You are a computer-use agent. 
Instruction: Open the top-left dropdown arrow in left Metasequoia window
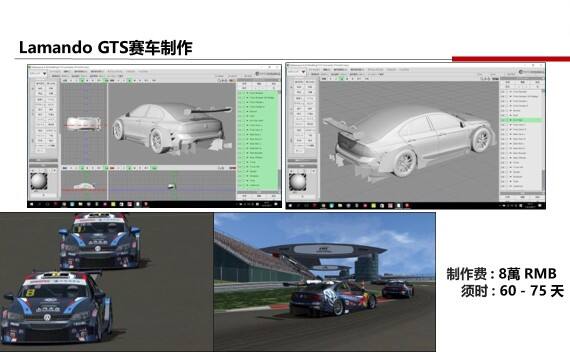click(44, 74)
